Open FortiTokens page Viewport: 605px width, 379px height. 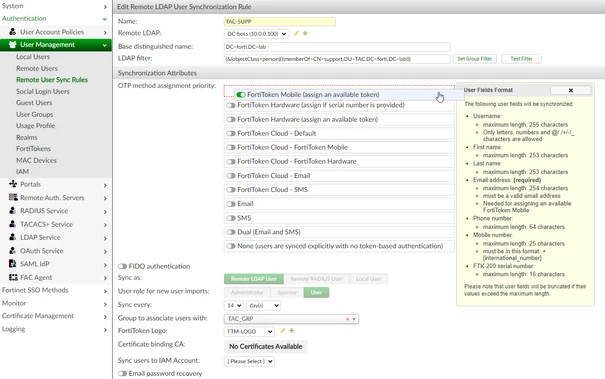(x=33, y=149)
